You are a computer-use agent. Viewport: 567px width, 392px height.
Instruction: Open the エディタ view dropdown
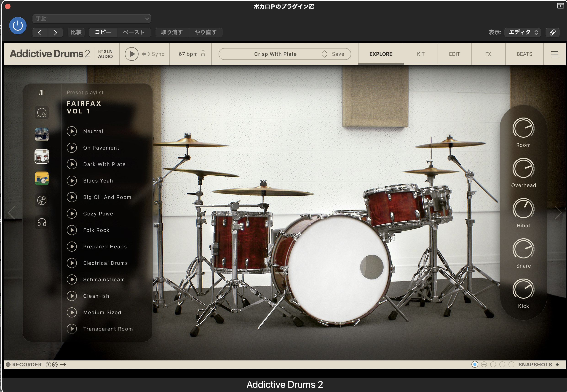click(523, 32)
